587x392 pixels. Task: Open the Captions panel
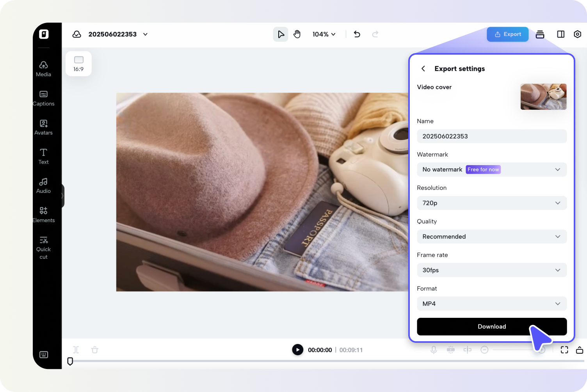pos(43,98)
